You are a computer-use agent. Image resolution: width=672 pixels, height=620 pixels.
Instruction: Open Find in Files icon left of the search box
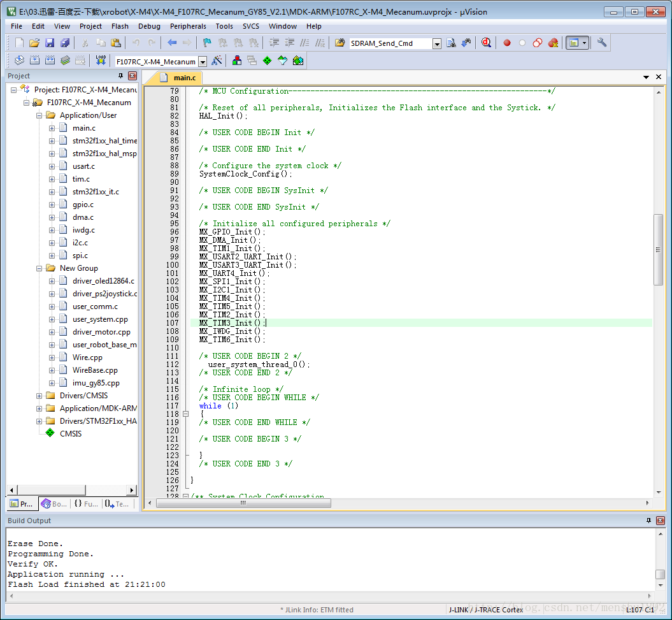(340, 43)
